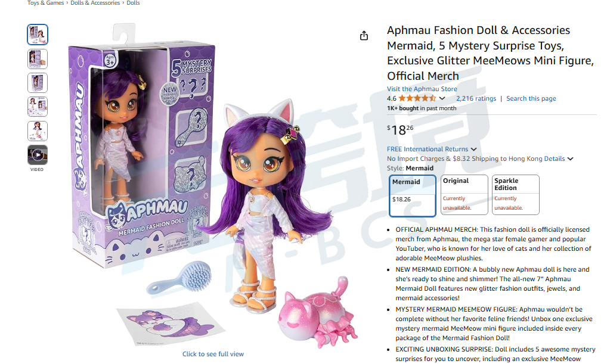Open the fourth product thumbnail
This screenshot has height=364, width=607.
click(x=38, y=107)
